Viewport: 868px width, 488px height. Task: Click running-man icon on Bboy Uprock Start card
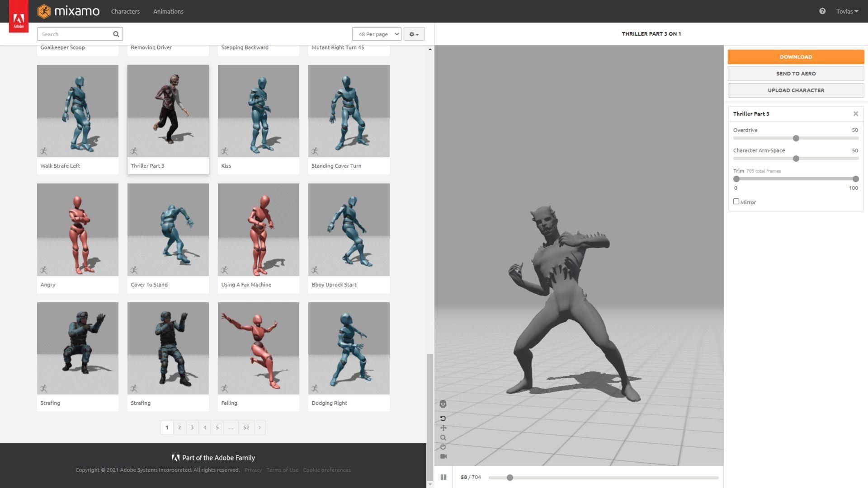point(315,270)
